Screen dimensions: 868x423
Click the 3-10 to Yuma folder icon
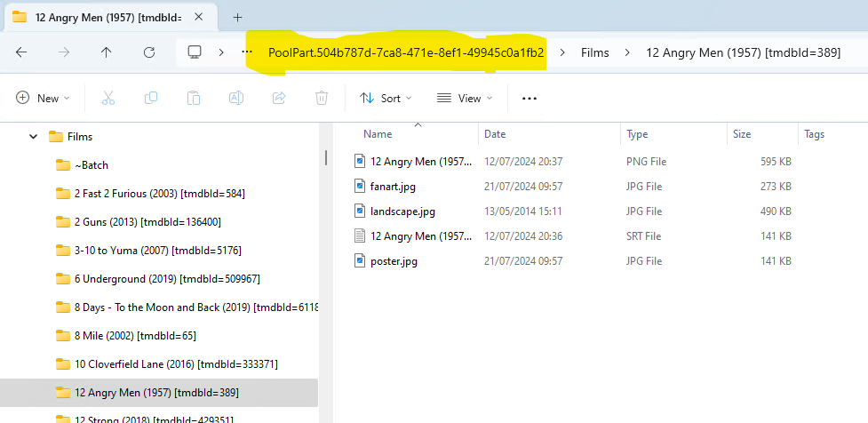coord(63,251)
